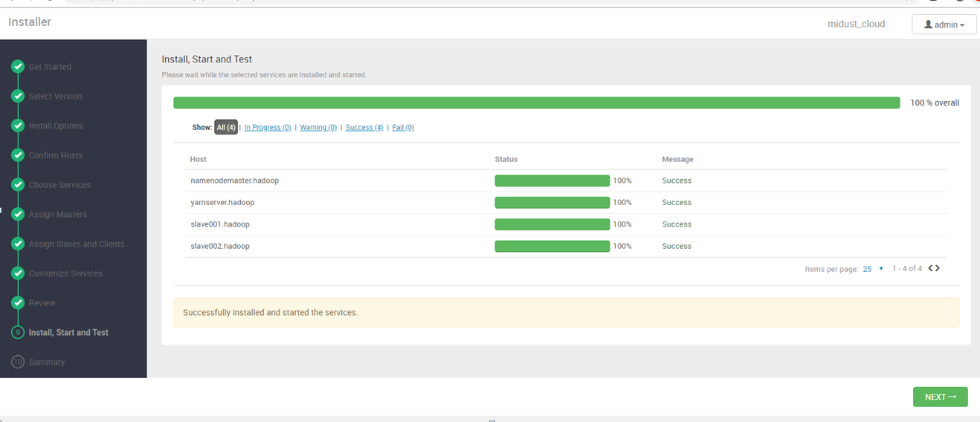Click the Installer title in header
This screenshot has width=980, height=422.
click(30, 22)
